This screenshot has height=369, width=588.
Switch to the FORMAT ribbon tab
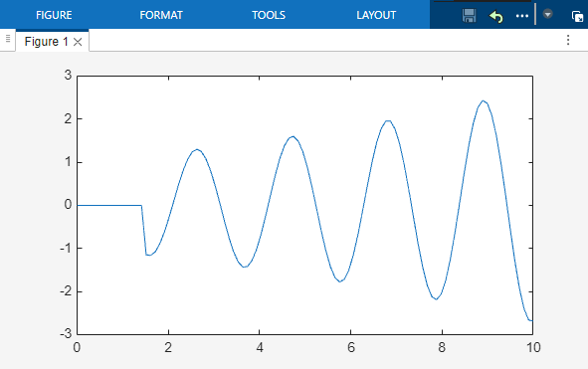(x=161, y=15)
